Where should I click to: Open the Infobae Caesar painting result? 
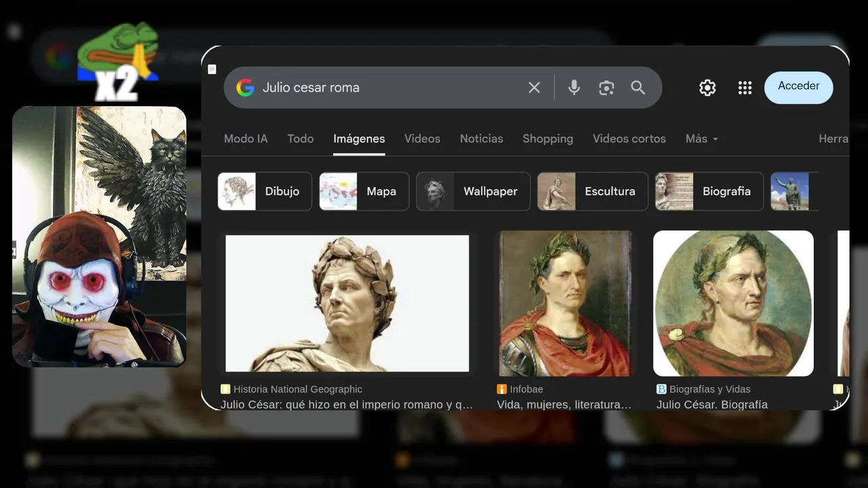coord(566,303)
